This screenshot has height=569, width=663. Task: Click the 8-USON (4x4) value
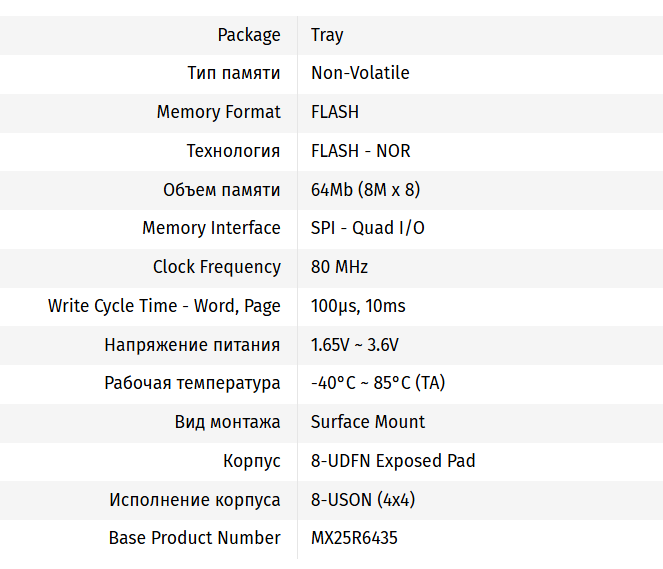[x=363, y=500]
